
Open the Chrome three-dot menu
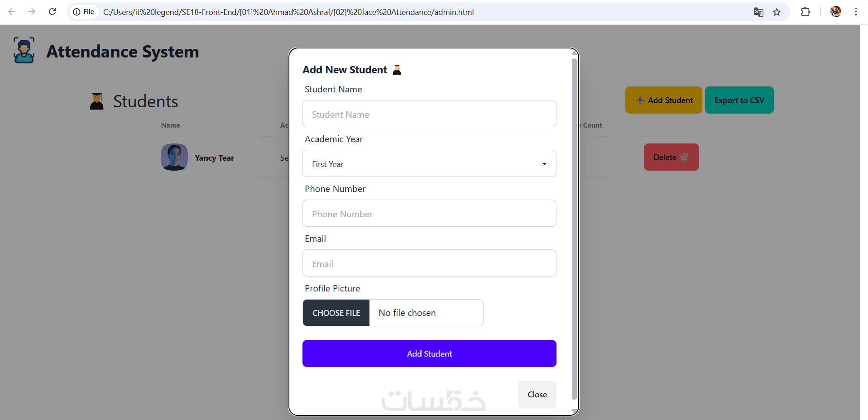pyautogui.click(x=856, y=12)
